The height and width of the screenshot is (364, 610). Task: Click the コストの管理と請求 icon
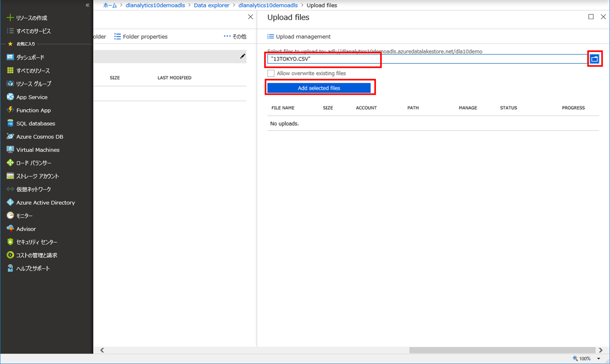point(10,255)
